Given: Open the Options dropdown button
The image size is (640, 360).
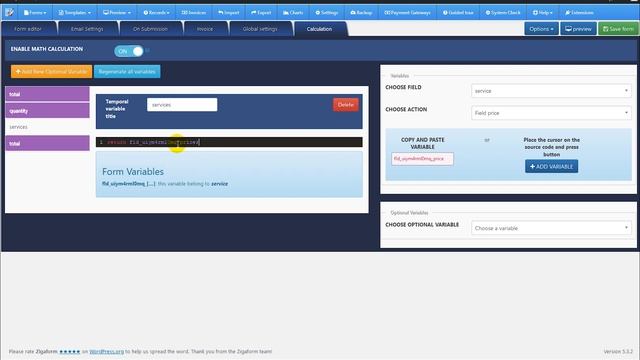Looking at the screenshot, I should tap(541, 29).
